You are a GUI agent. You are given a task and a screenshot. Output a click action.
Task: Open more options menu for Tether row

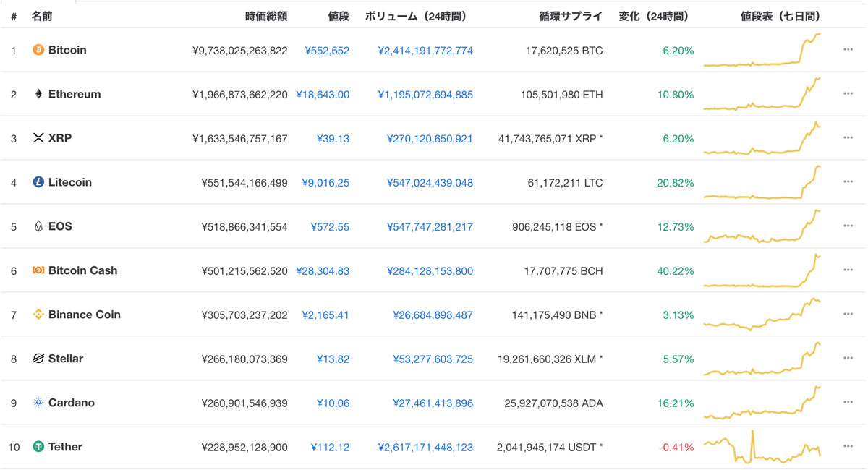(848, 447)
